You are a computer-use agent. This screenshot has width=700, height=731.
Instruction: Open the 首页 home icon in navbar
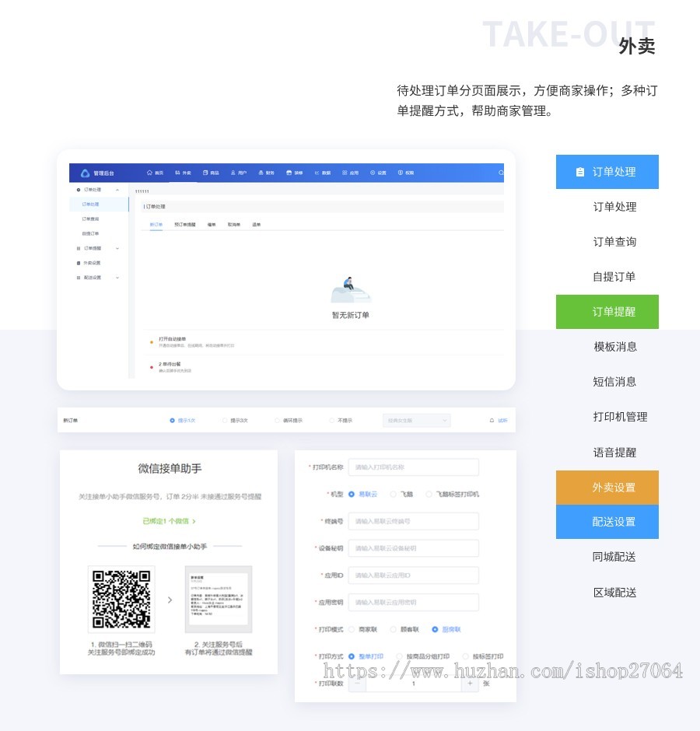click(149, 173)
